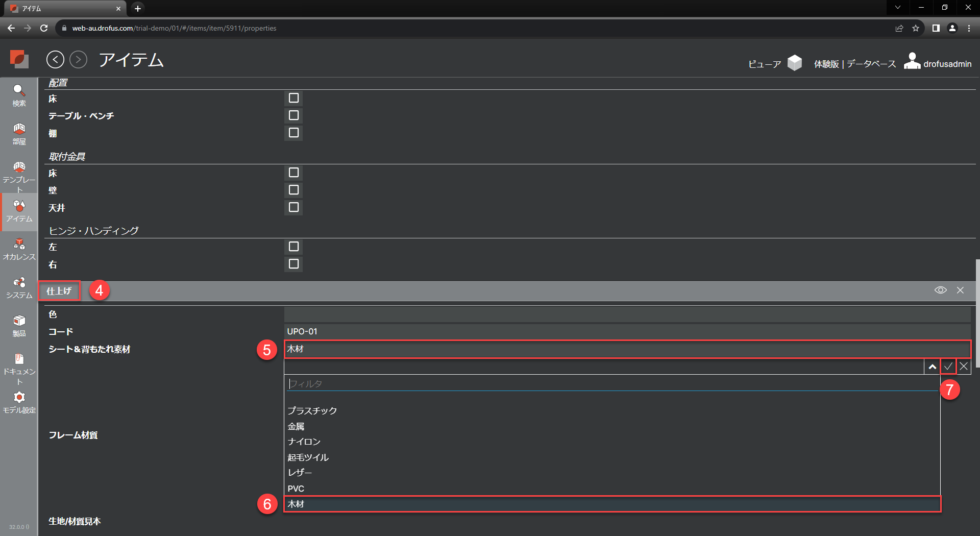Enable the 天井 mounting checkbox
Viewport: 980px width, 536px height.
coord(293,207)
